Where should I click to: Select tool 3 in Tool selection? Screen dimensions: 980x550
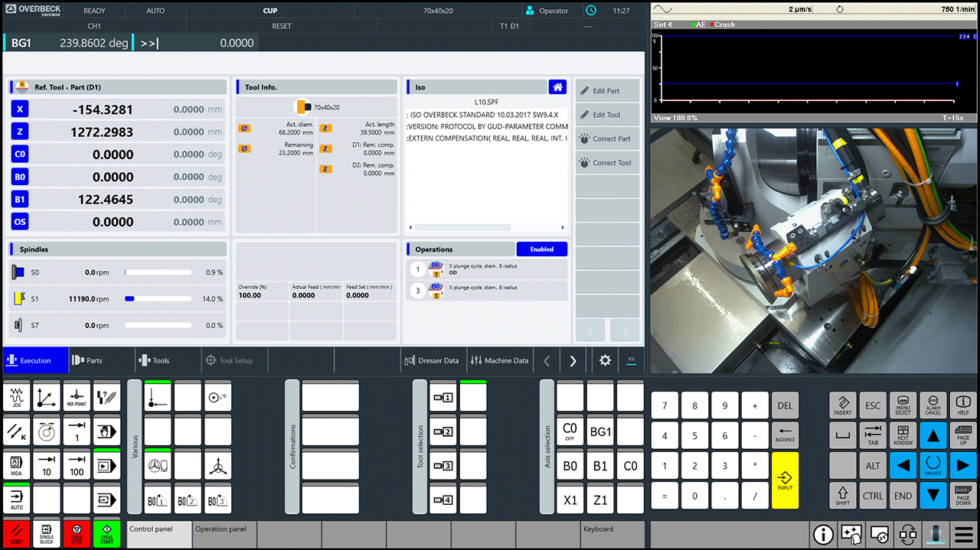coord(443,464)
